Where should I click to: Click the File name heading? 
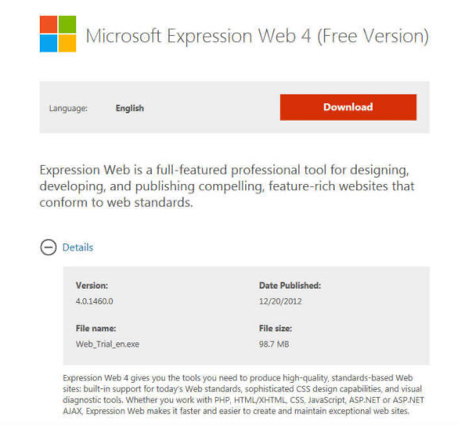click(96, 328)
